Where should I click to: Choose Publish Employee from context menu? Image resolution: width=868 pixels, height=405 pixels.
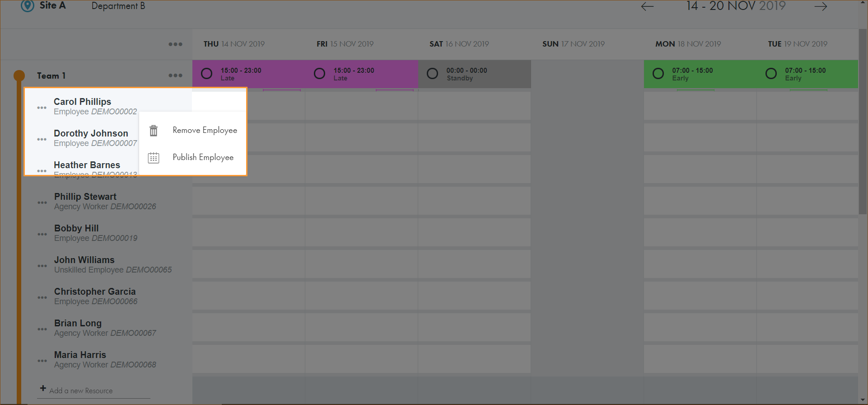(203, 157)
